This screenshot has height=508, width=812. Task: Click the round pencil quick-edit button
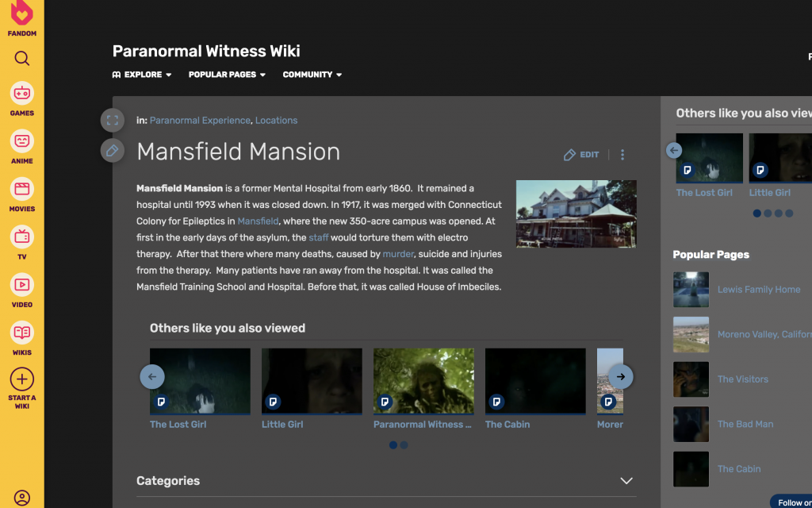pyautogui.click(x=113, y=150)
